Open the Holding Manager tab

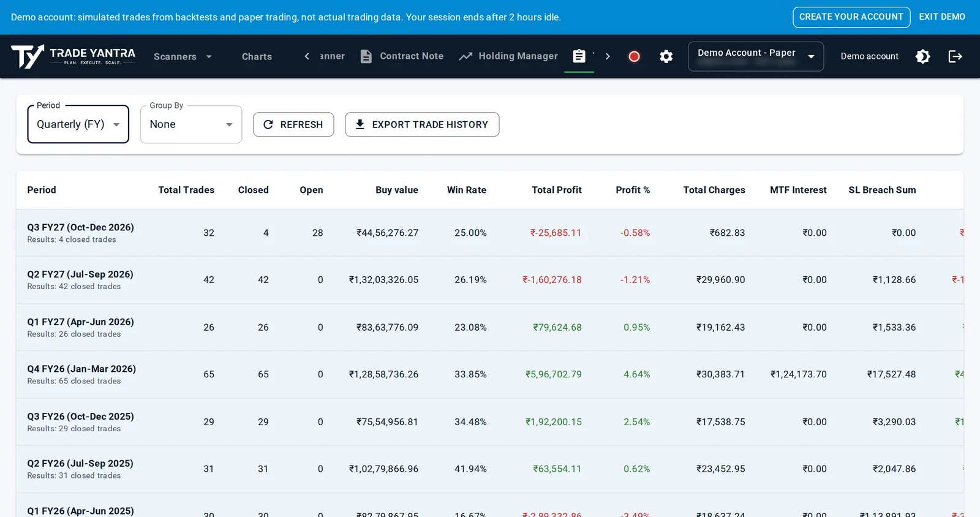(x=508, y=56)
